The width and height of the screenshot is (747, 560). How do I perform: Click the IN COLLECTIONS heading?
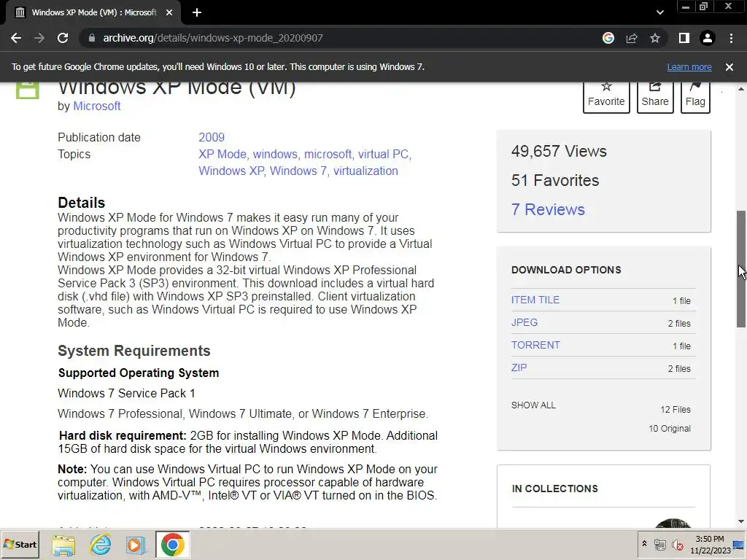[x=554, y=489]
